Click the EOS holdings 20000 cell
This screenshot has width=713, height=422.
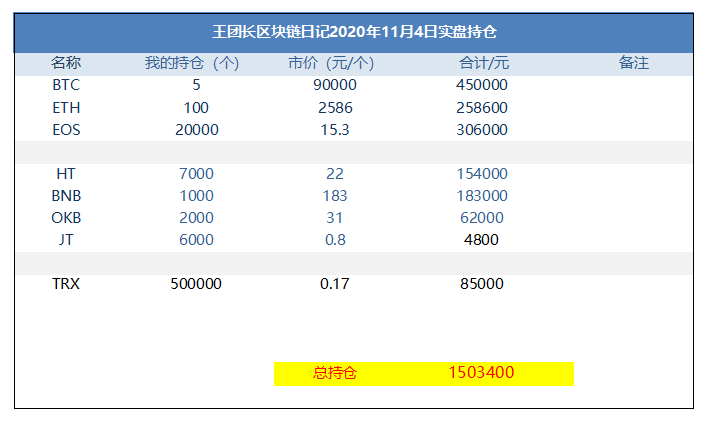(x=196, y=130)
